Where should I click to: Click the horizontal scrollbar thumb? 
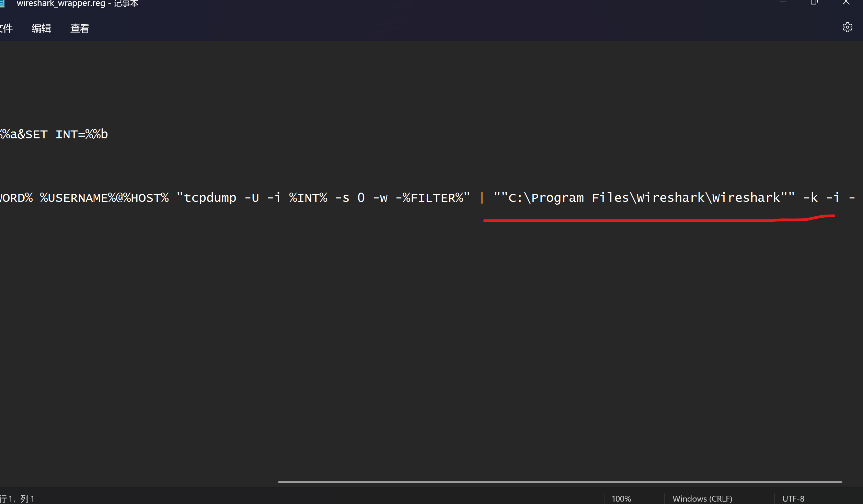point(560,482)
